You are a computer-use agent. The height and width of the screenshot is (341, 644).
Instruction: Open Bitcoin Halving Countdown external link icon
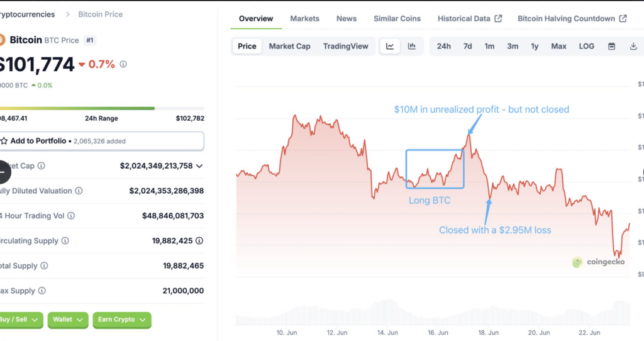[x=623, y=18]
